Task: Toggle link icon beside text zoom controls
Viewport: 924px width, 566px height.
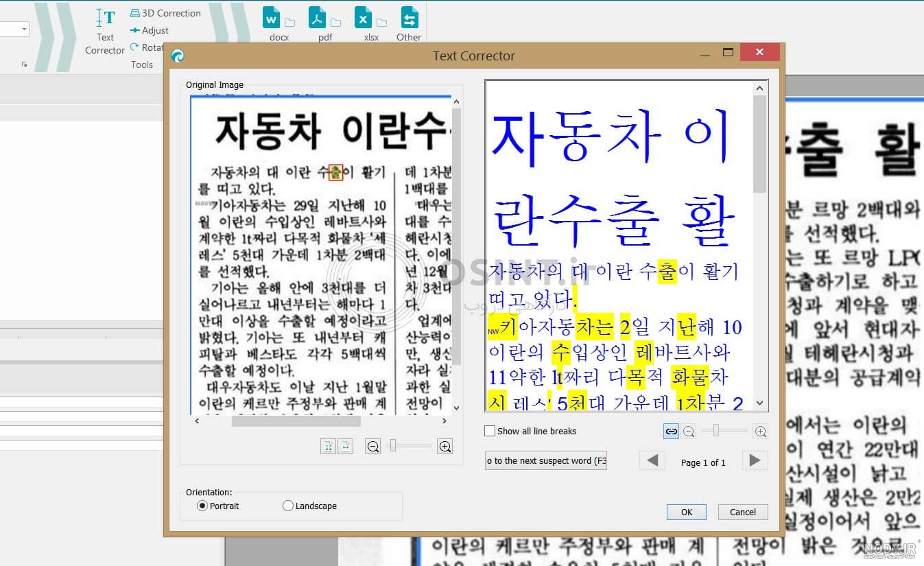Action: coord(671,431)
